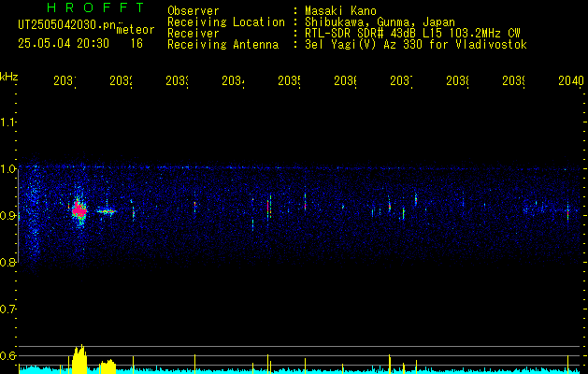Image resolution: width=588 pixels, height=374 pixels.
Task: Click the second, lower yellow hump in intensity graph
Action: coord(108,367)
